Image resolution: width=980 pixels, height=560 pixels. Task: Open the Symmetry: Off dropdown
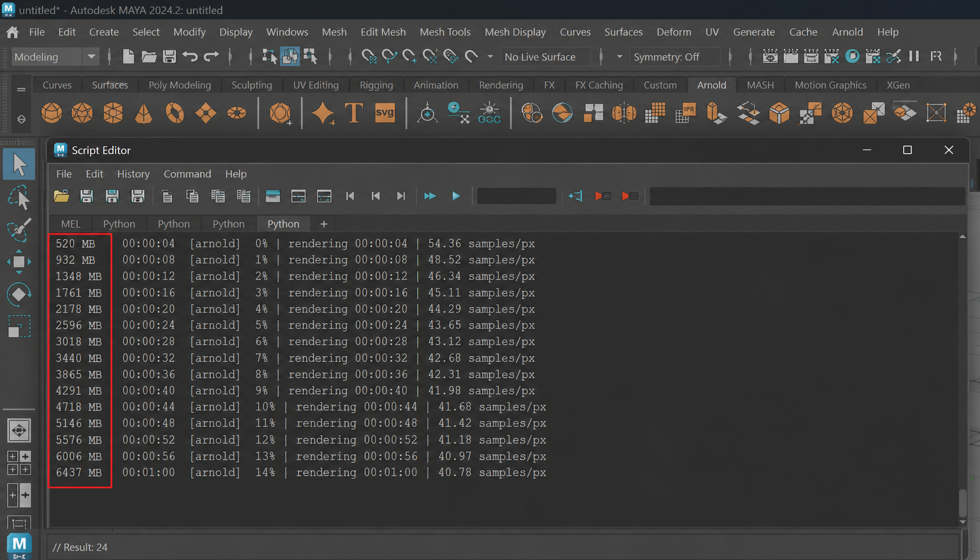pyautogui.click(x=675, y=57)
